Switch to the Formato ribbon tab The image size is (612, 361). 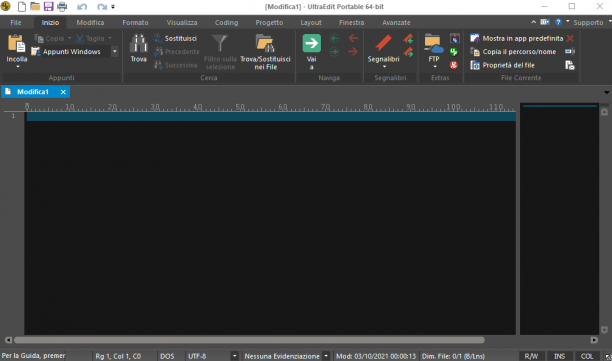tap(135, 23)
